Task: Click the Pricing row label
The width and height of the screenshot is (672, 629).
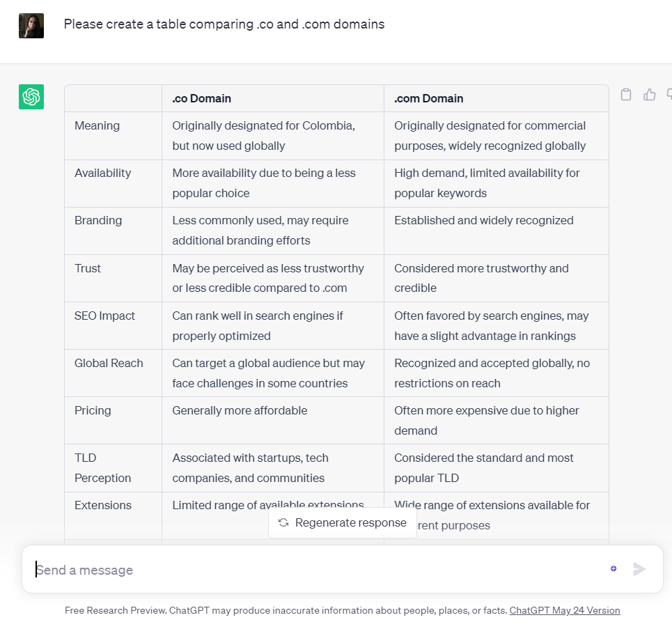Action: [x=93, y=410]
